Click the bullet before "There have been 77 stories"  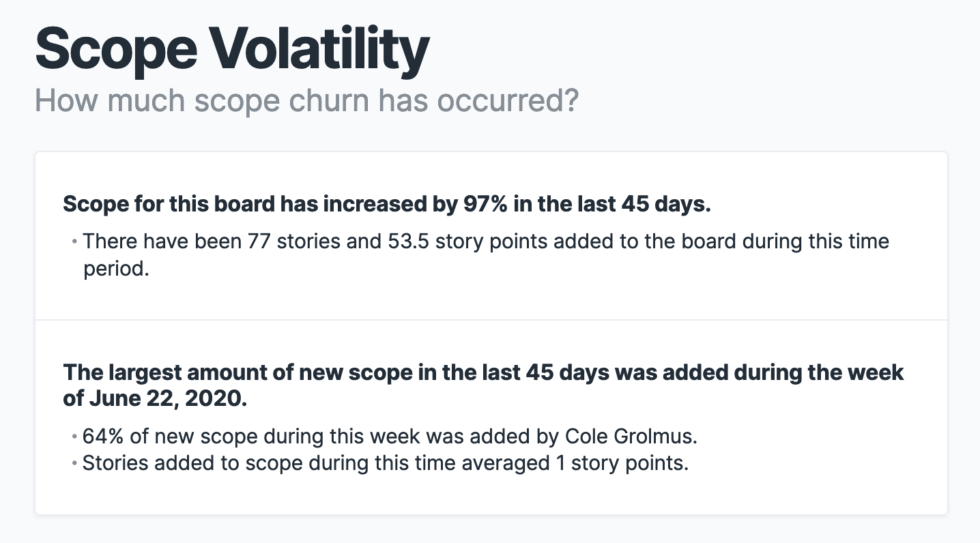[x=74, y=242]
